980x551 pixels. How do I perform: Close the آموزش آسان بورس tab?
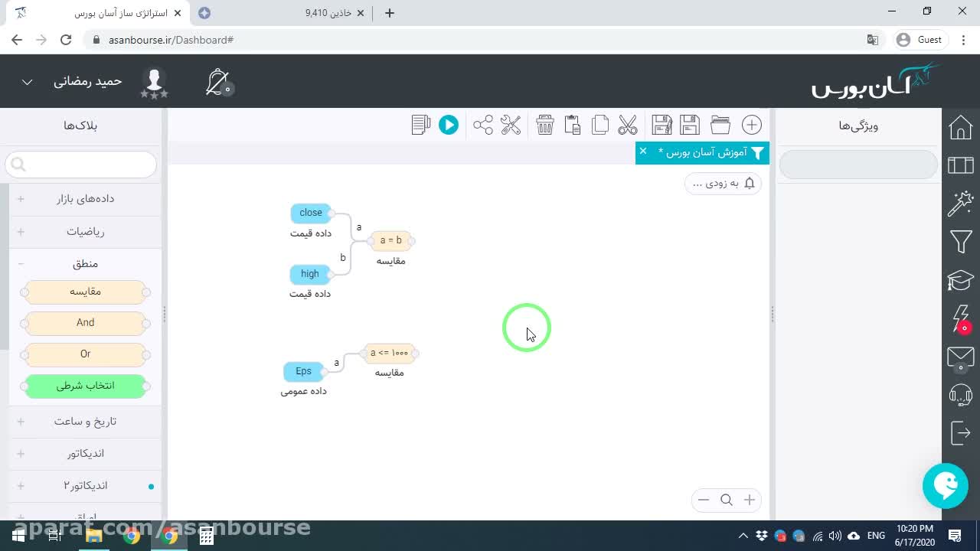643,152
